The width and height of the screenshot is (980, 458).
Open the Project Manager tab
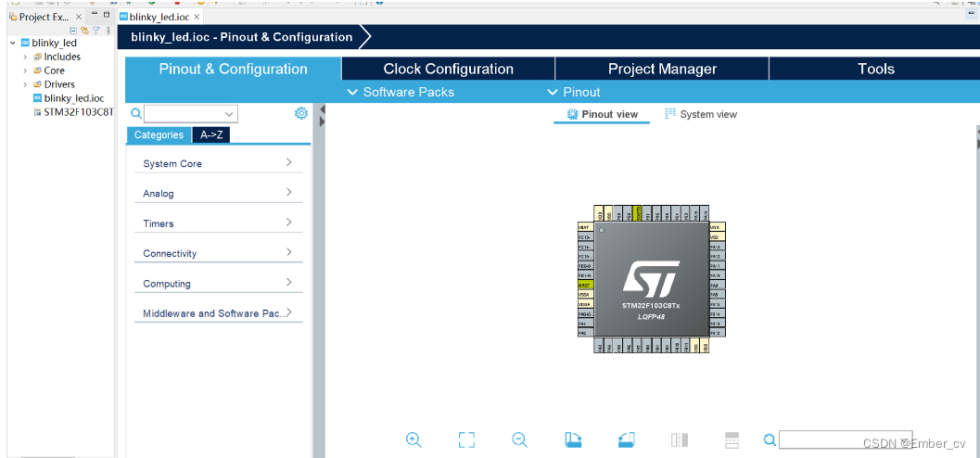pos(662,69)
